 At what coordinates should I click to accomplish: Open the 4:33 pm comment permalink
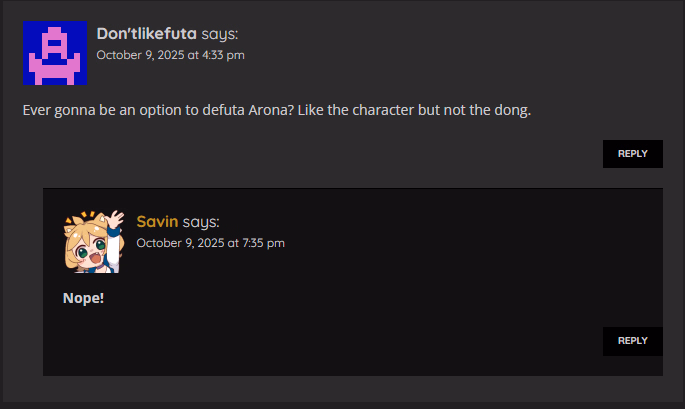click(170, 55)
